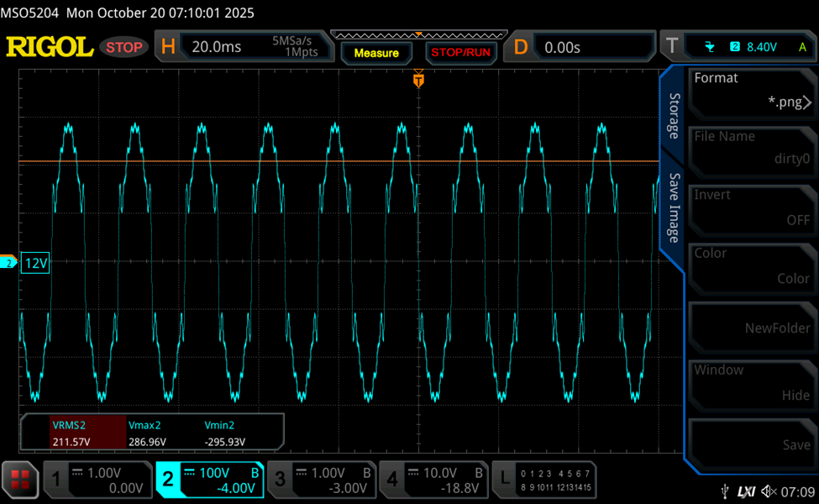Click the channel 2 ground offset marker

click(10, 263)
